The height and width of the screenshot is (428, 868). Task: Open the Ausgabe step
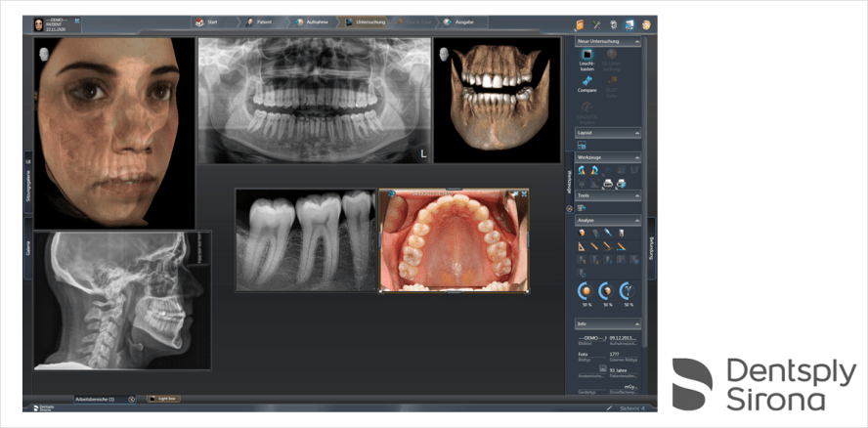point(461,21)
